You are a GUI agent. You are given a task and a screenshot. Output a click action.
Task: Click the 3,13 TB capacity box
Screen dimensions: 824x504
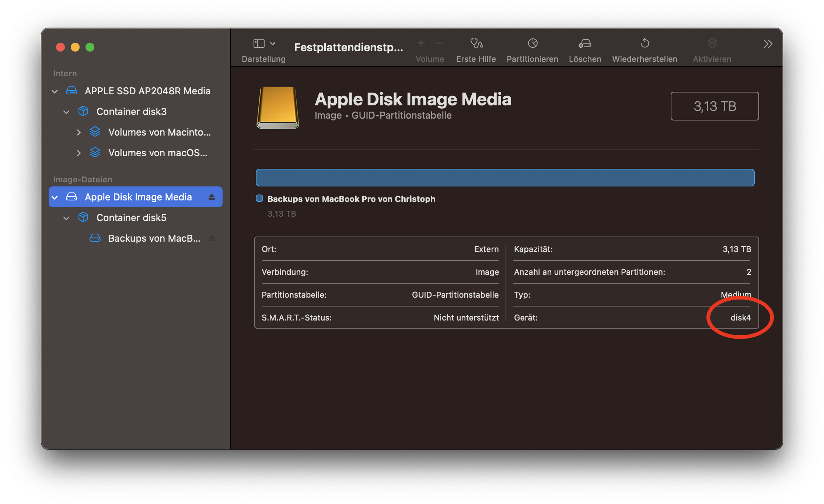click(x=715, y=106)
